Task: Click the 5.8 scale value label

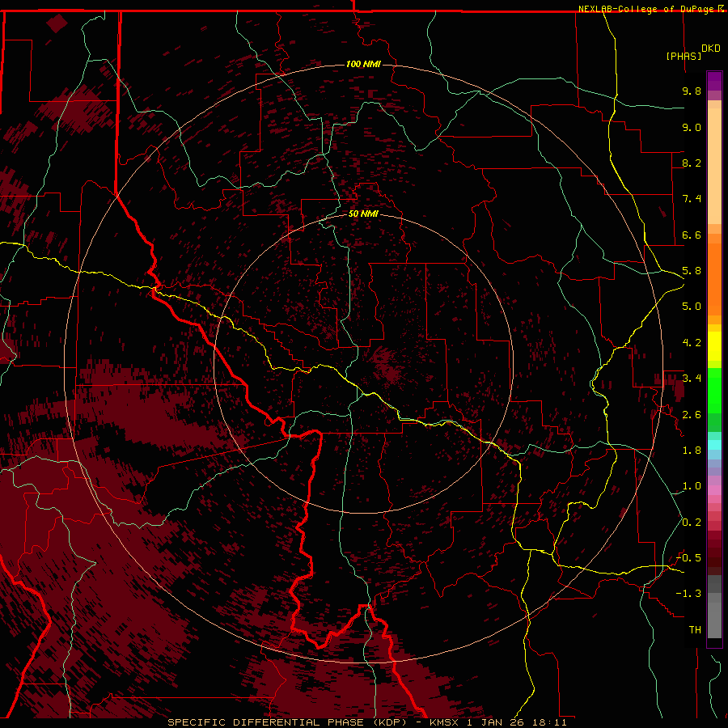Action: coord(692,271)
